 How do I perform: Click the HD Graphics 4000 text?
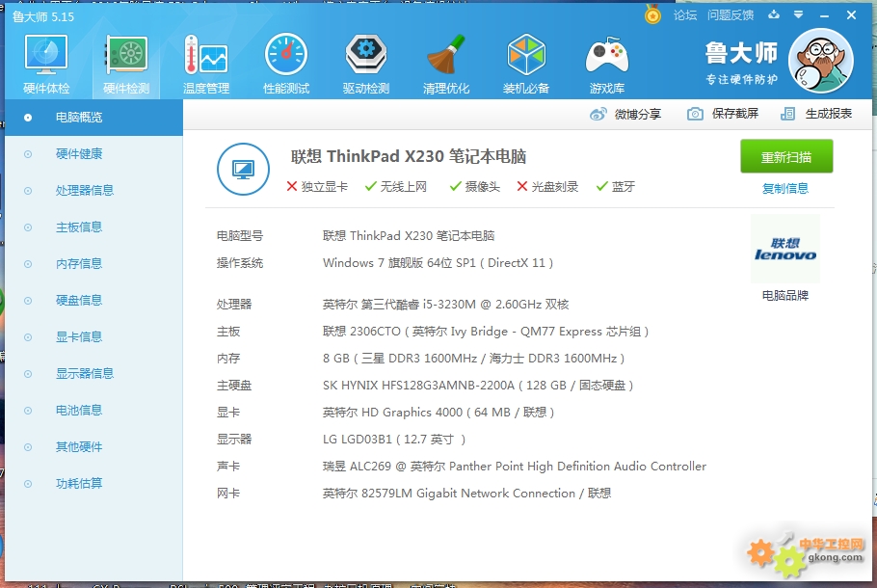coord(438,413)
